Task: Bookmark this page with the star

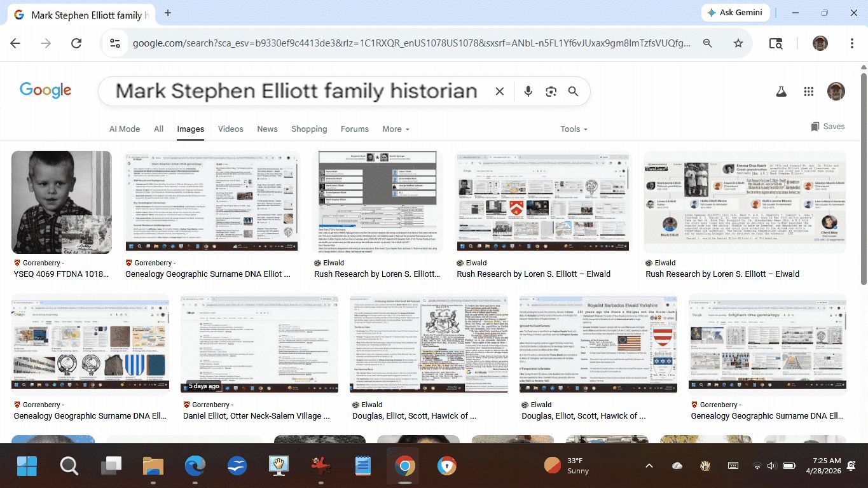Action: coord(738,43)
